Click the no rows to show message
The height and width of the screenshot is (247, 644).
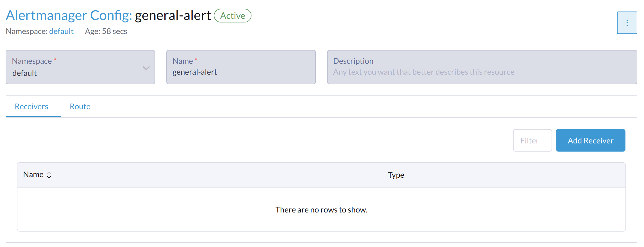[x=321, y=210]
